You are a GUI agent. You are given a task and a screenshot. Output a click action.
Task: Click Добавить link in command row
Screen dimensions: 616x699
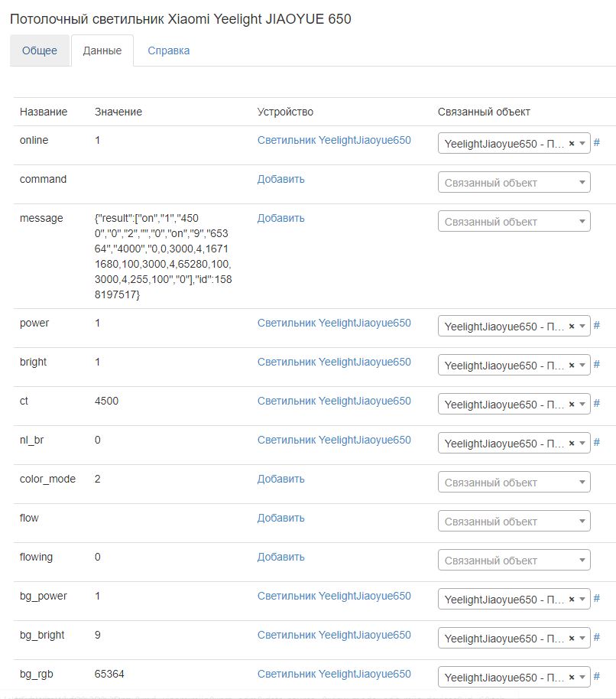[x=281, y=179]
